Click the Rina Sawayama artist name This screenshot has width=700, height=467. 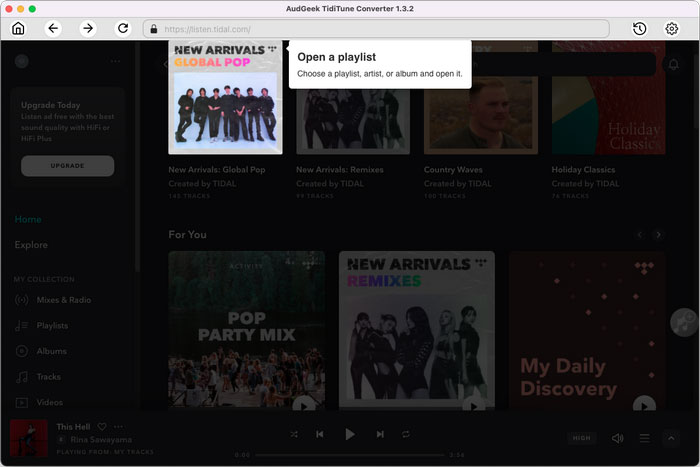pos(101,440)
